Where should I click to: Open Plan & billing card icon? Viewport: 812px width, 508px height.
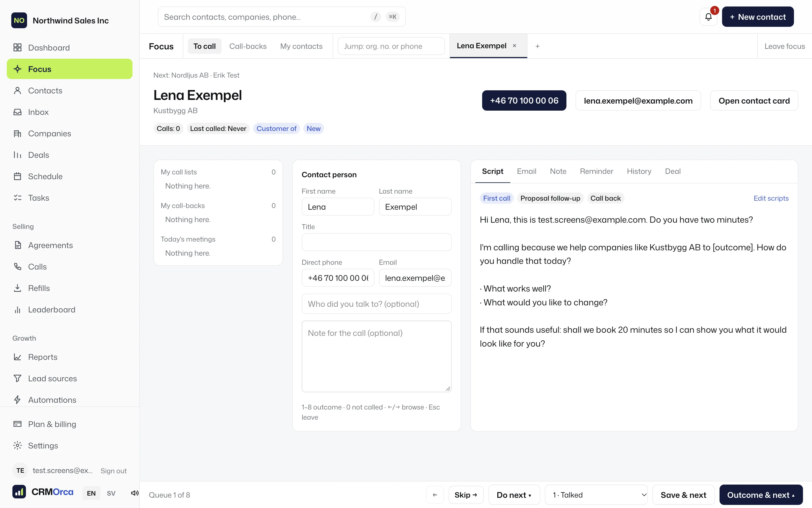point(17,424)
